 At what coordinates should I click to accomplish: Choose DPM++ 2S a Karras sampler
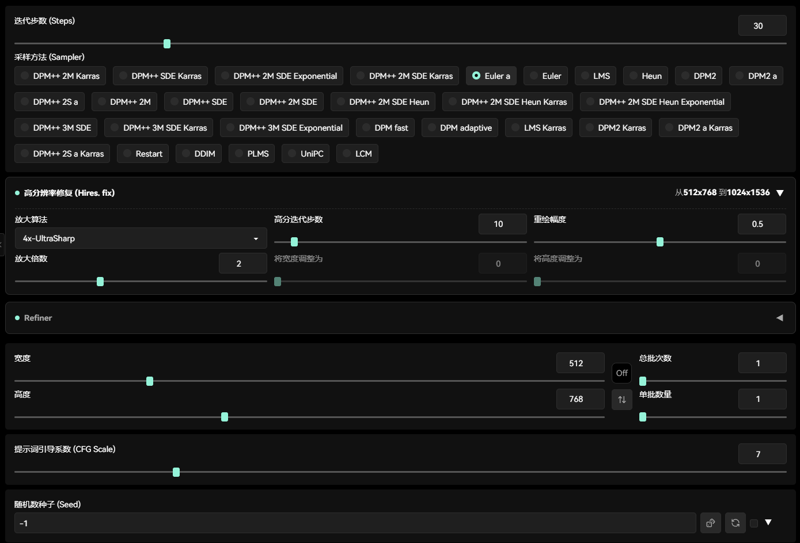(x=62, y=154)
